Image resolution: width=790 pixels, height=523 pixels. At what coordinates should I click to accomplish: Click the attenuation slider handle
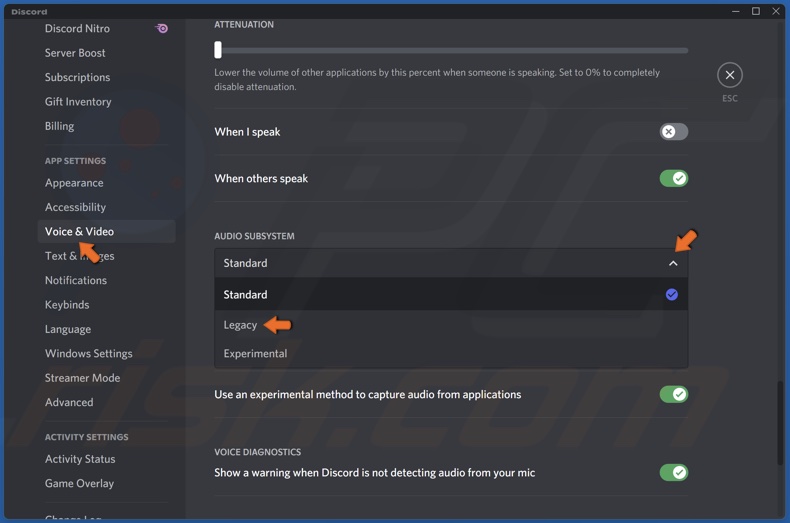(x=218, y=50)
